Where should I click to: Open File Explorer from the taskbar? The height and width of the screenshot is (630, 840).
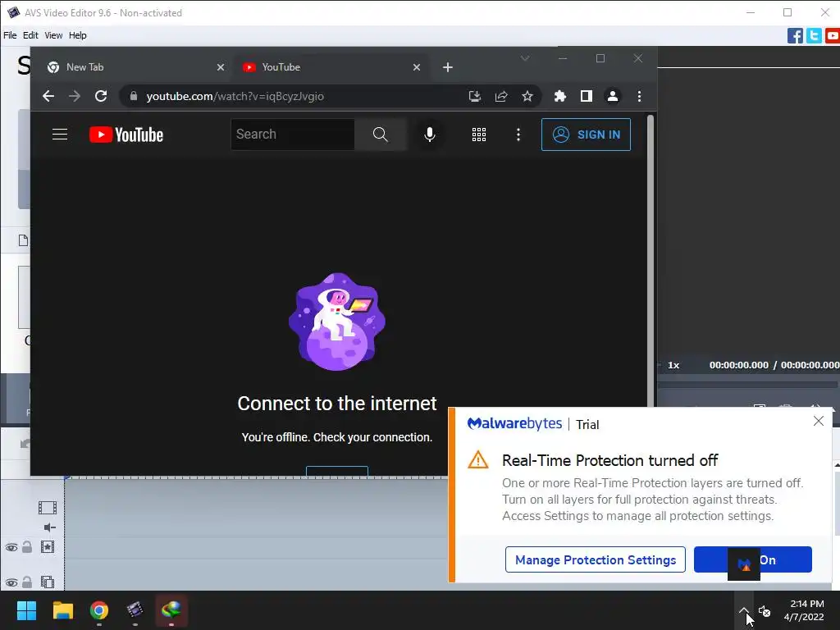coord(62,610)
